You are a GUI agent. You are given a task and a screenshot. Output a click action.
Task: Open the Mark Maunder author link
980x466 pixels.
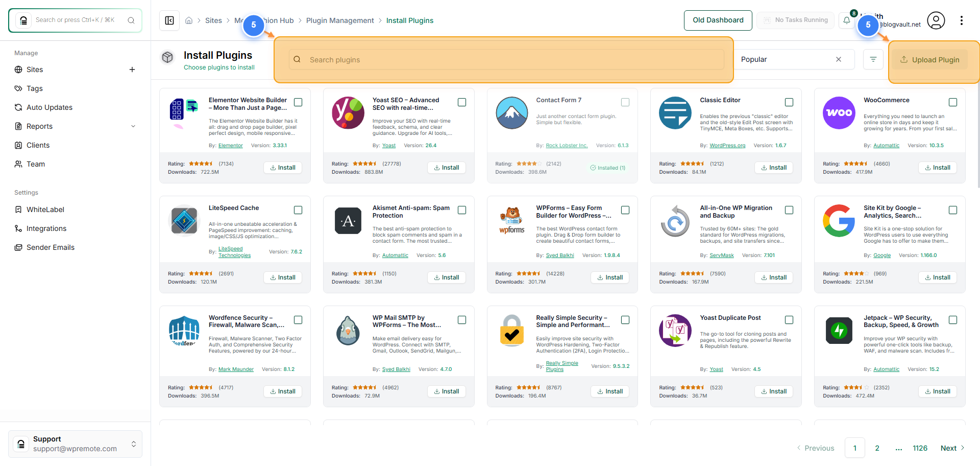[x=236, y=369]
